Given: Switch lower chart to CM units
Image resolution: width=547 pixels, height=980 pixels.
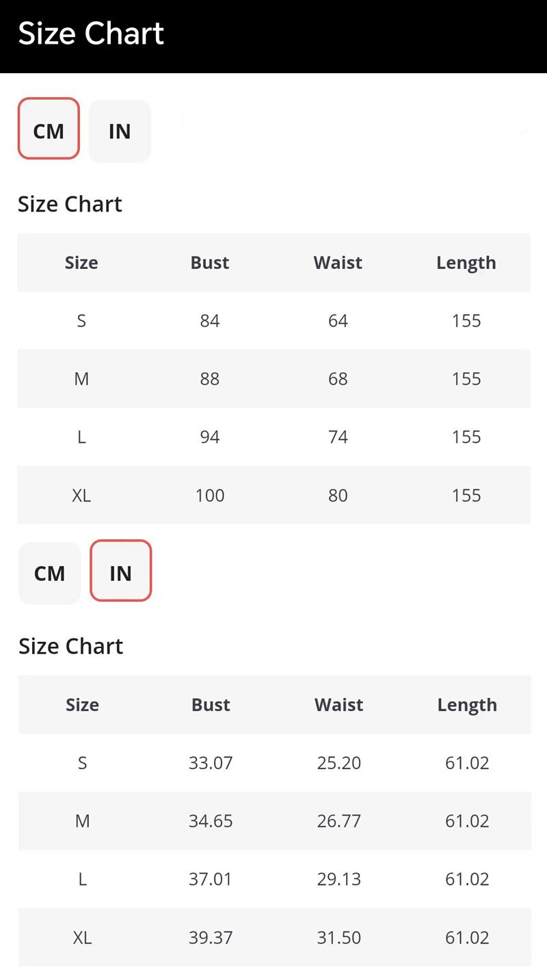Looking at the screenshot, I should tap(49, 573).
